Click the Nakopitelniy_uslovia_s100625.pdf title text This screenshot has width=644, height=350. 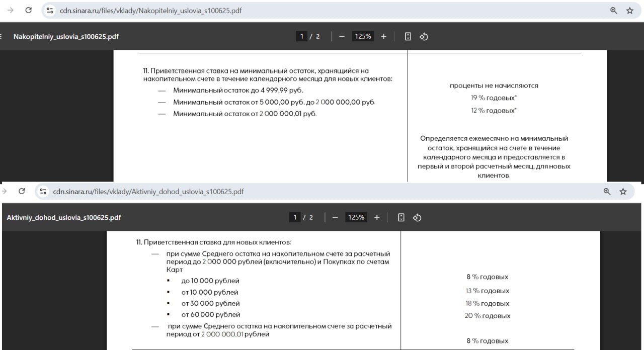pyautogui.click(x=66, y=36)
